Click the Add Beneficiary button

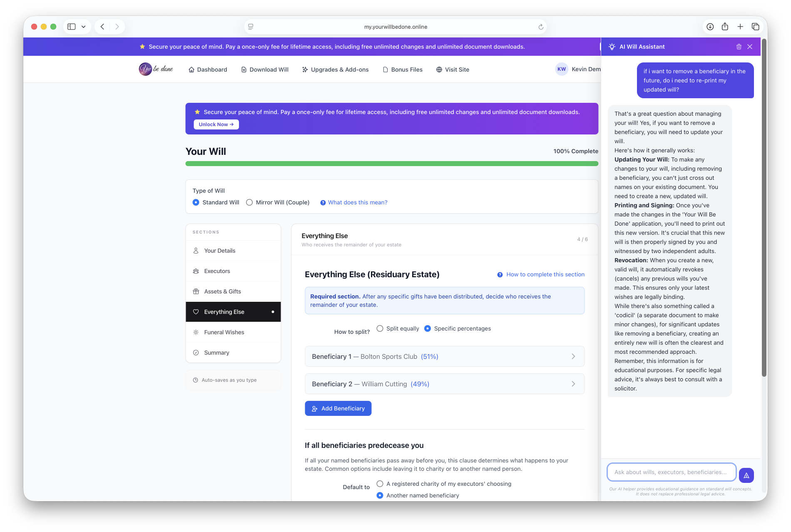coord(338,408)
